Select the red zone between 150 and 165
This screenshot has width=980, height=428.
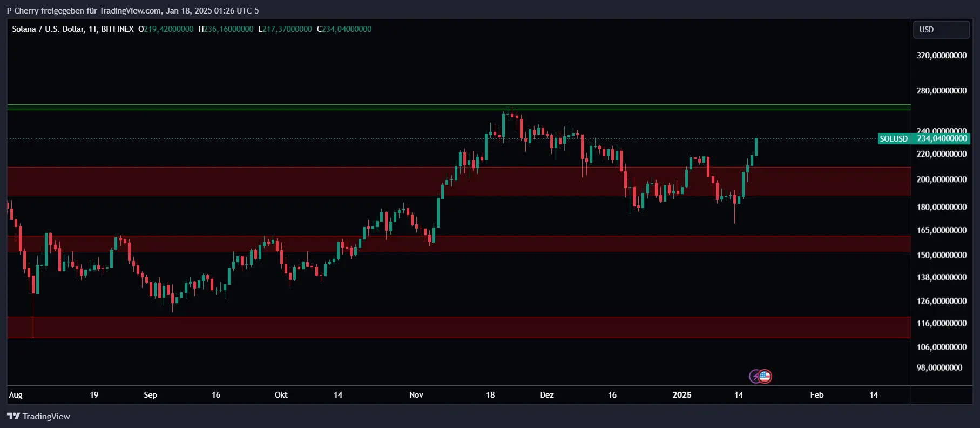459,244
